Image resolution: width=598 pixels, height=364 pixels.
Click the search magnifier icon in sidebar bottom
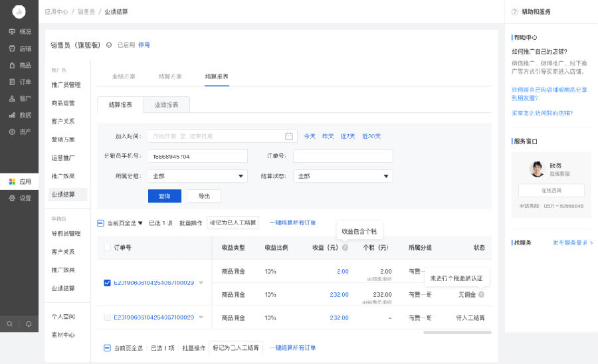click(9, 323)
